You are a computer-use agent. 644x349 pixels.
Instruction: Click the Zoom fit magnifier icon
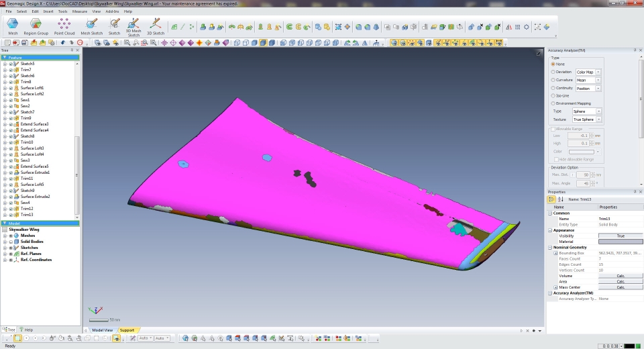[127, 43]
